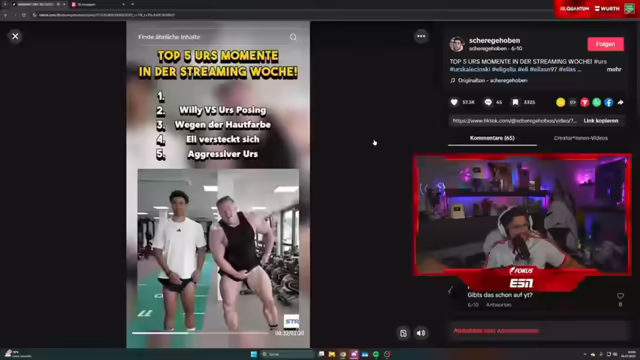Mute the video with the speaker icon
The width and height of the screenshot is (640, 360).
pyautogui.click(x=421, y=333)
